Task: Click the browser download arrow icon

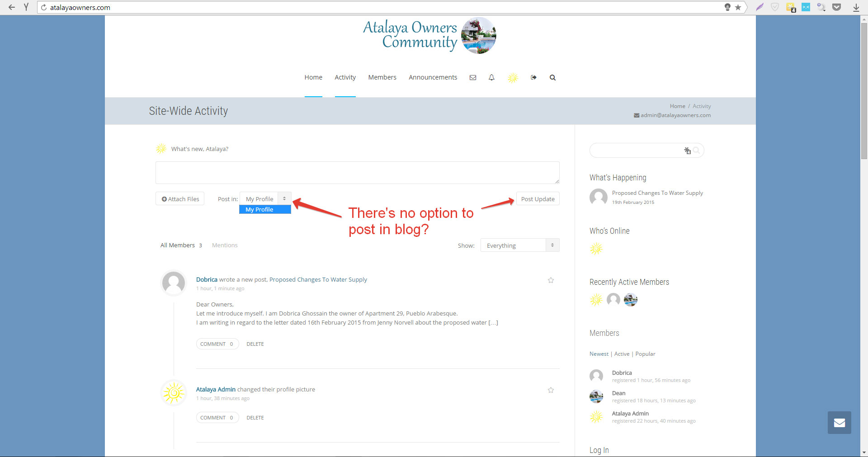Action: (x=856, y=7)
